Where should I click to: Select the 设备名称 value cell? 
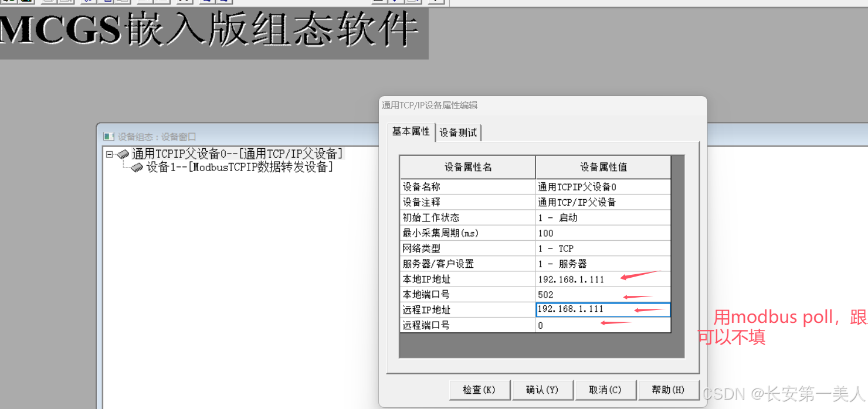[x=602, y=187]
